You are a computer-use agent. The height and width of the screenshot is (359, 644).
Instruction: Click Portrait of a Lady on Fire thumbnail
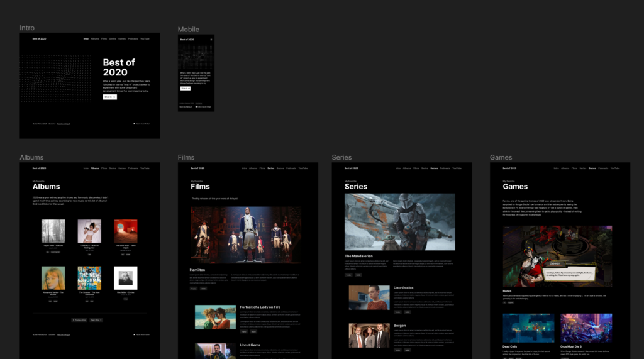click(x=215, y=317)
